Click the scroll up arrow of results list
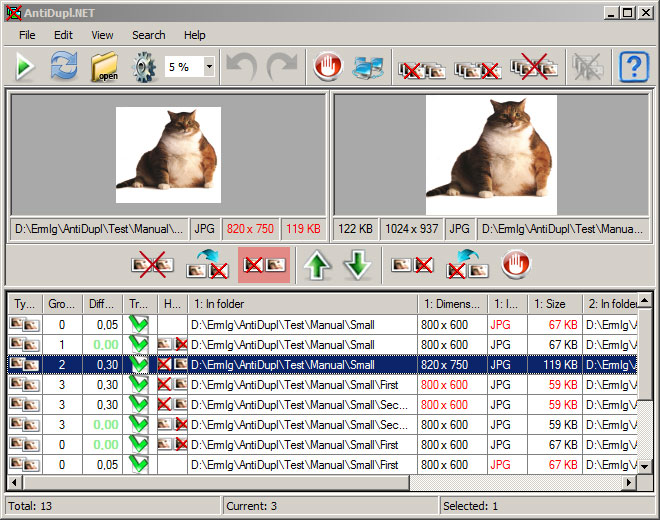Screen dimensions: 660x520 click(x=645, y=301)
